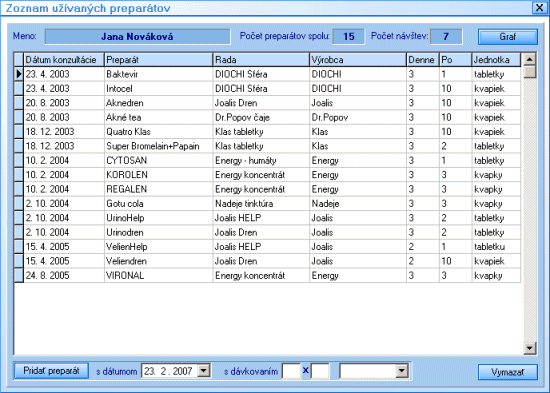Close the Zoznam užívaných preparátov window
The height and width of the screenshot is (393, 550).
point(539,8)
